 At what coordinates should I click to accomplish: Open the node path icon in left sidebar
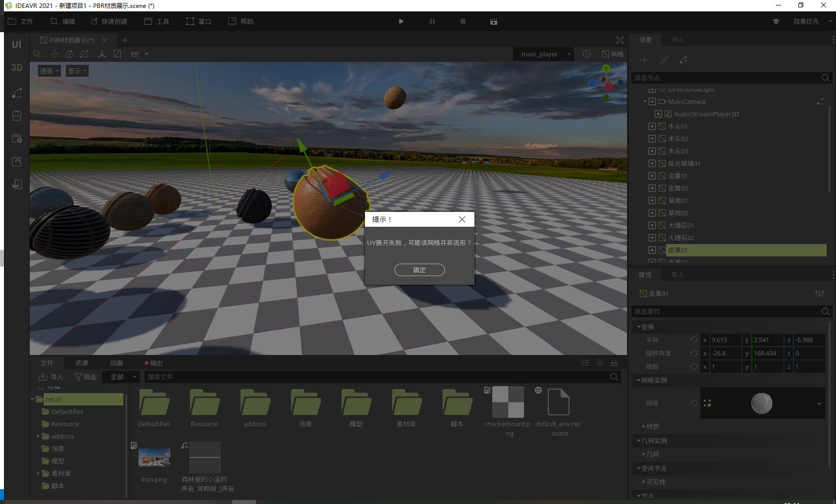[x=17, y=93]
